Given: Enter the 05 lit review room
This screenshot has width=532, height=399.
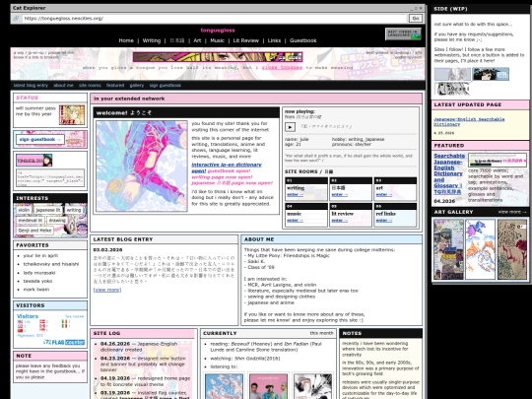Looking at the screenshot, I should tap(340, 221).
